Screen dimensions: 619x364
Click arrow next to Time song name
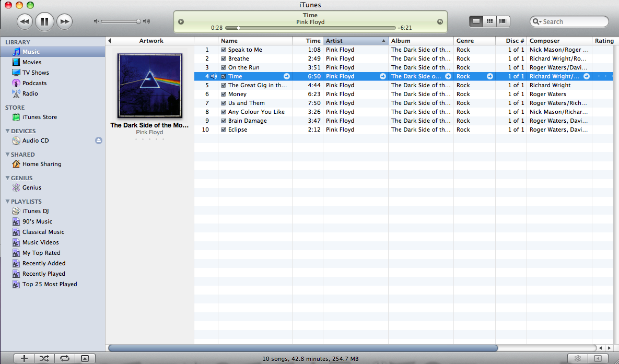(287, 76)
